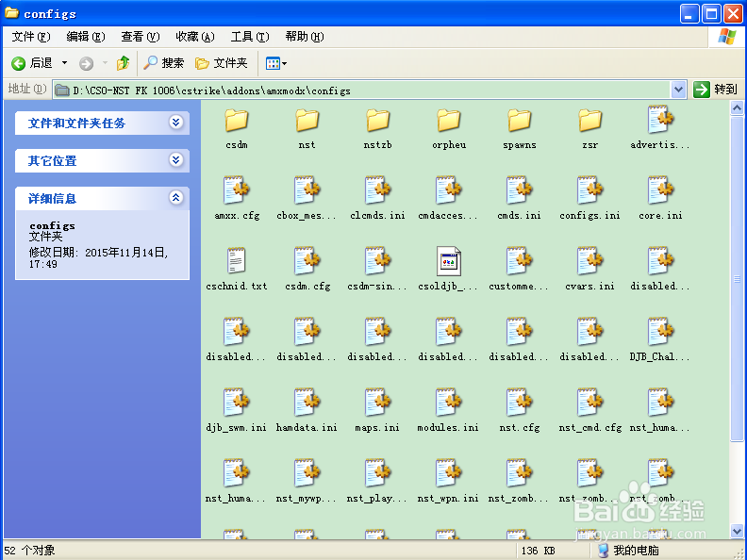Image resolution: width=747 pixels, height=560 pixels.
Task: Select the core.ini file icon
Action: (x=660, y=190)
